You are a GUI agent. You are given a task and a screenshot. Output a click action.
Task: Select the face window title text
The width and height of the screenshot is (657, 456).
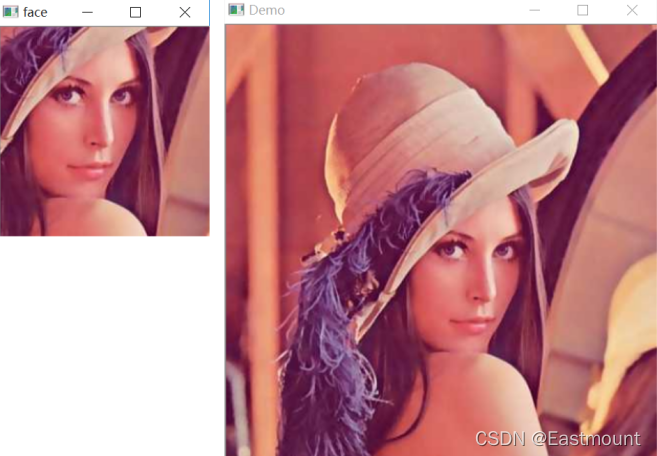(35, 13)
